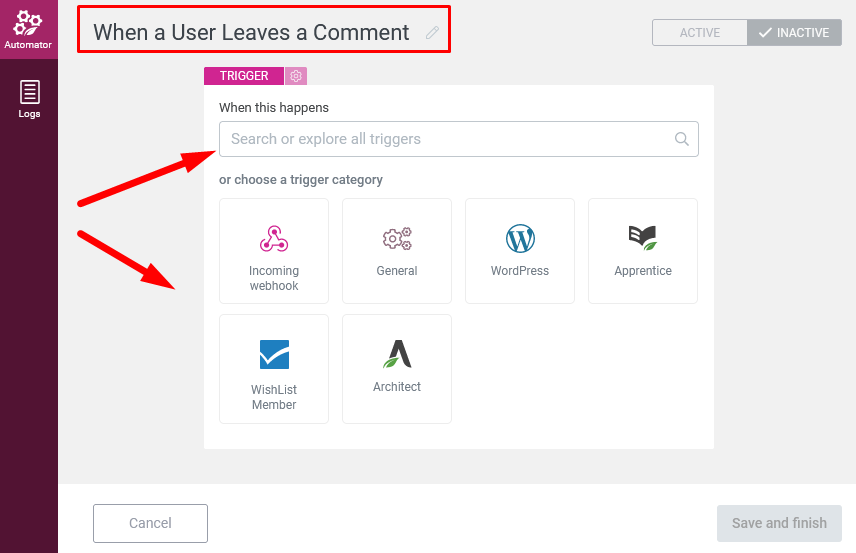The width and height of the screenshot is (856, 553).
Task: Open trigger settings gear icon
Action: click(296, 76)
